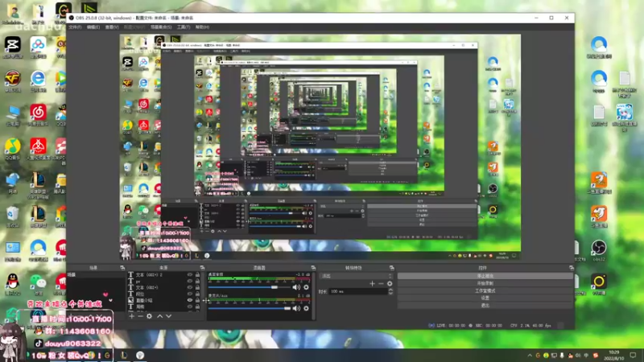644x362 pixels.
Task: Click the 停止推流 stop streaming button
Action: point(485,276)
